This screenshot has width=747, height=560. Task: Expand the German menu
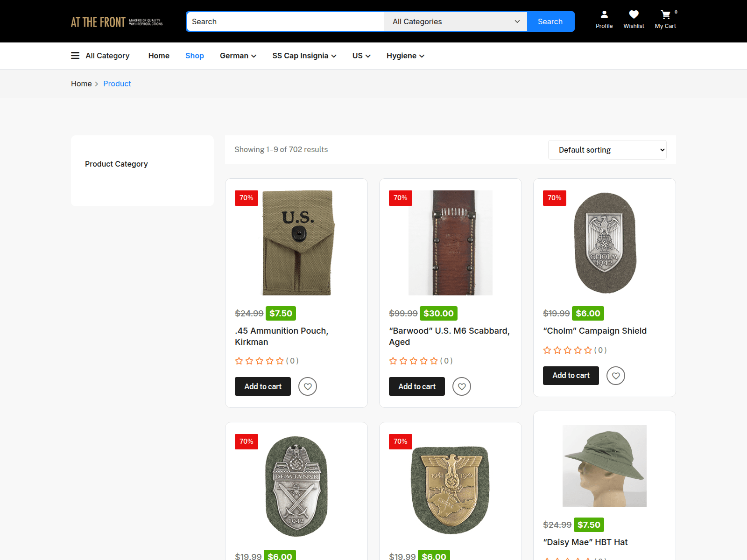[238, 56]
